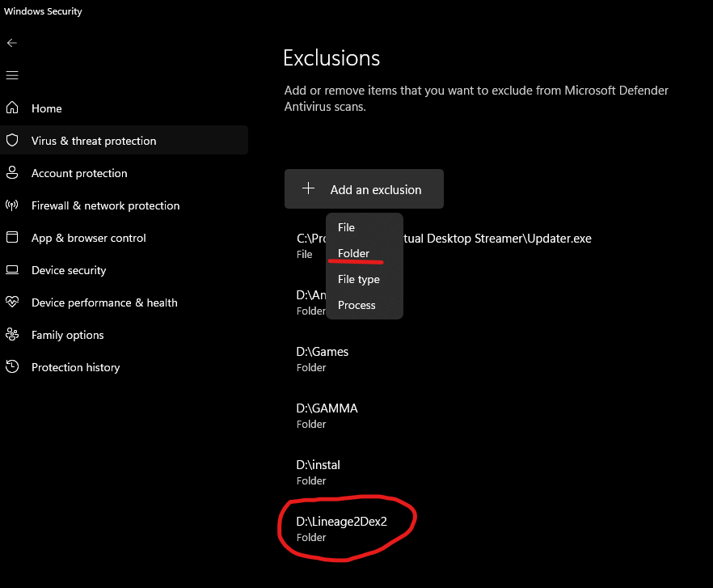The image size is (713, 588).
Task: Click the Device security laptop icon
Action: click(x=12, y=270)
